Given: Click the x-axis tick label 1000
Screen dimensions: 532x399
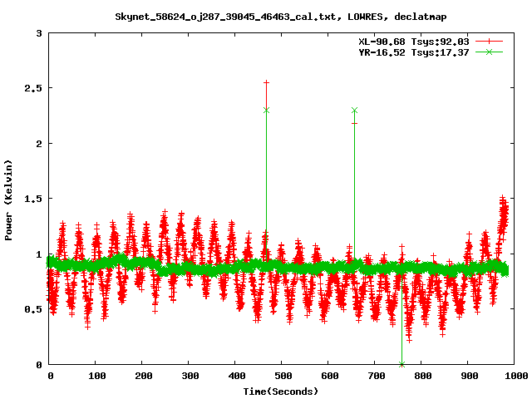Looking at the screenshot, I should (x=515, y=376).
